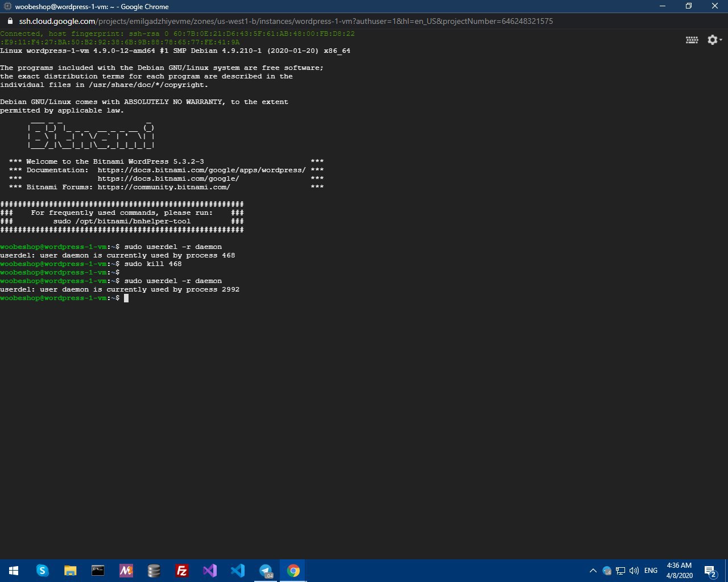Click the ssh.cloud.google.com address bar URL

coord(286,21)
